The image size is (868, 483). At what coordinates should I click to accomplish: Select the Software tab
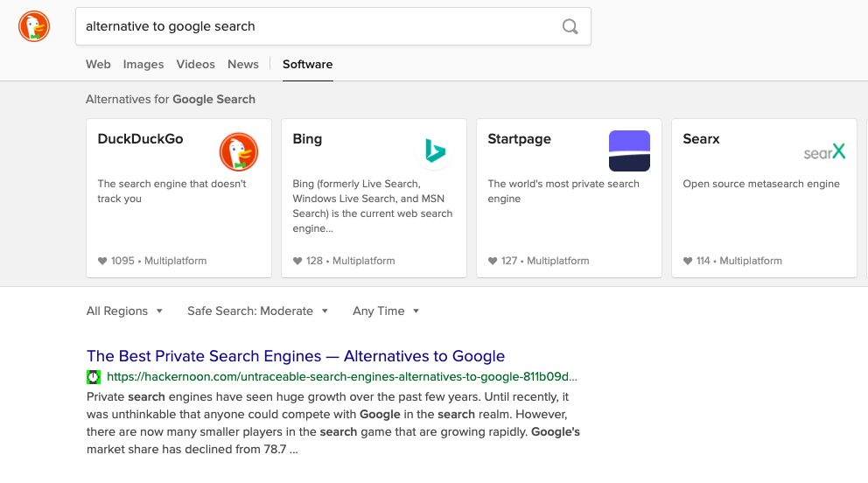coord(308,64)
